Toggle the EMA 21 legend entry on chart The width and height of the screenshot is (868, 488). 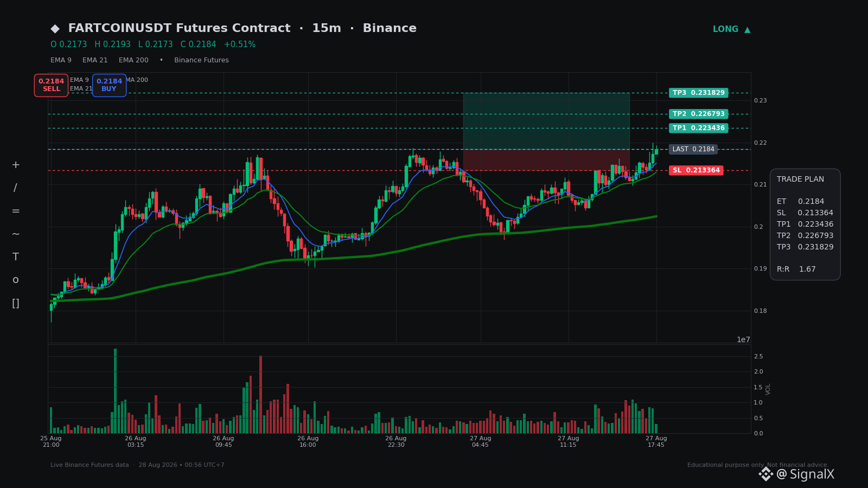coord(81,89)
